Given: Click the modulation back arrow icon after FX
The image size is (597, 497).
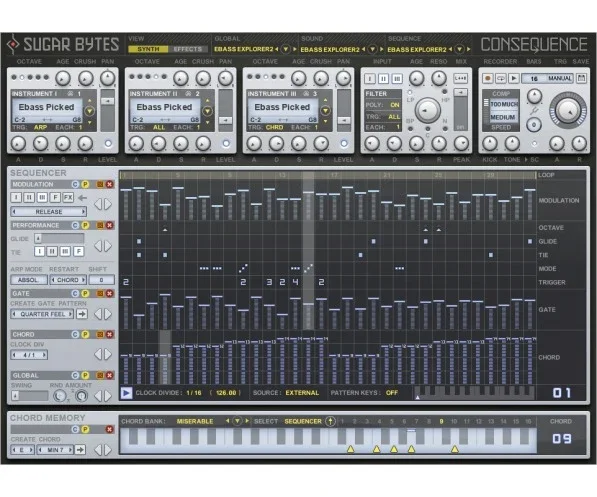Looking at the screenshot, I should click(82, 198).
